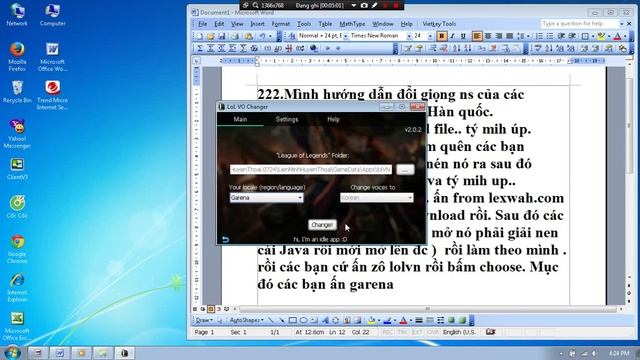Select the Arrow drawing tool

(x=282, y=320)
